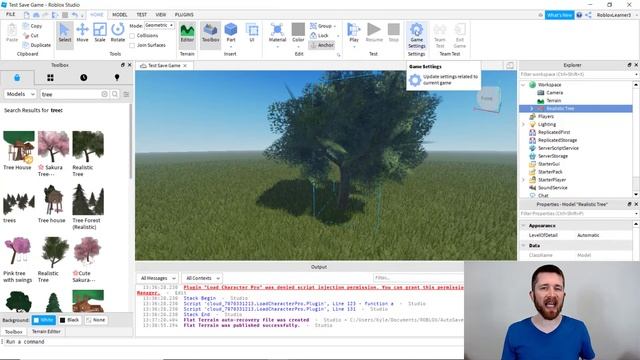The width and height of the screenshot is (640, 360).
Task: Copy the selection
Action: (32, 26)
